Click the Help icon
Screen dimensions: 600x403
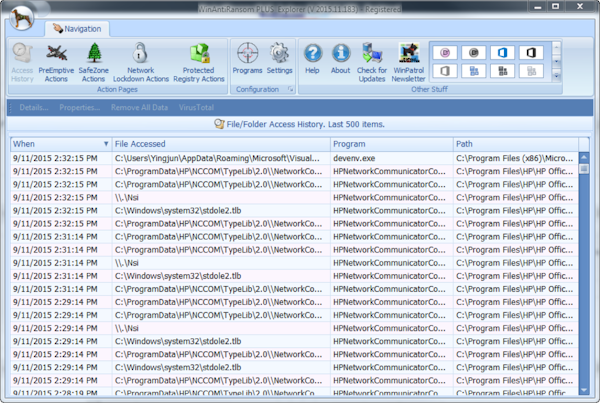click(313, 60)
